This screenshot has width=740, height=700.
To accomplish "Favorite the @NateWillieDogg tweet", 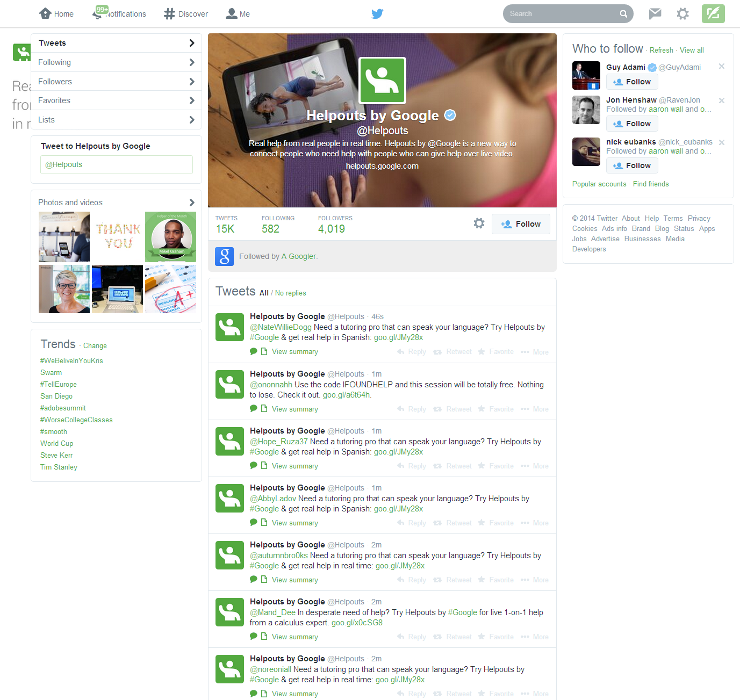I will [x=495, y=352].
